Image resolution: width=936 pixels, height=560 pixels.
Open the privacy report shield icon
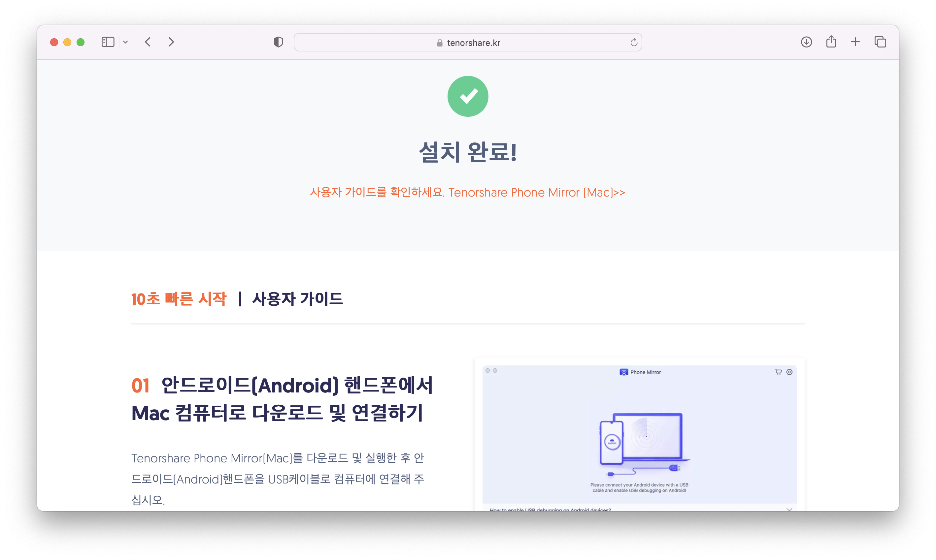pos(278,42)
